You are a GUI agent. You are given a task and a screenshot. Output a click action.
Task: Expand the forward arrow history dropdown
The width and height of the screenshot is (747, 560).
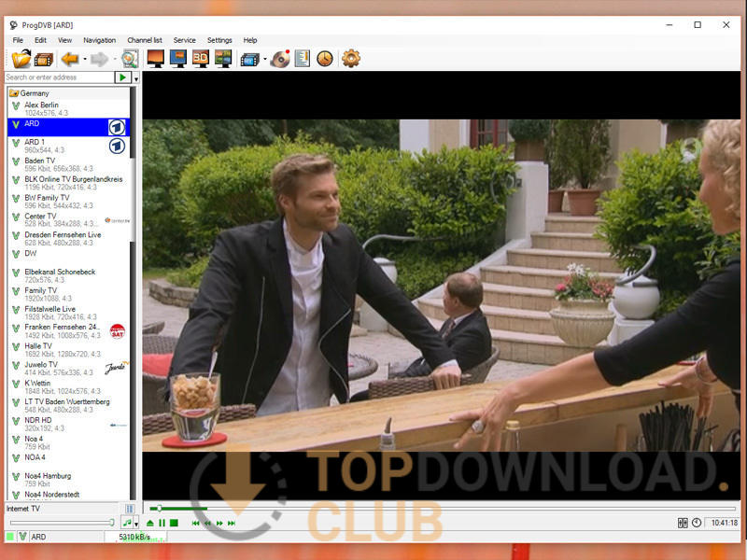[114, 60]
